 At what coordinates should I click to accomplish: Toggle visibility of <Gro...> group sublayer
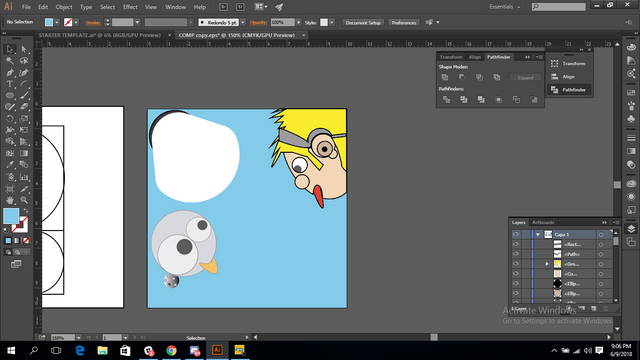pyautogui.click(x=516, y=264)
